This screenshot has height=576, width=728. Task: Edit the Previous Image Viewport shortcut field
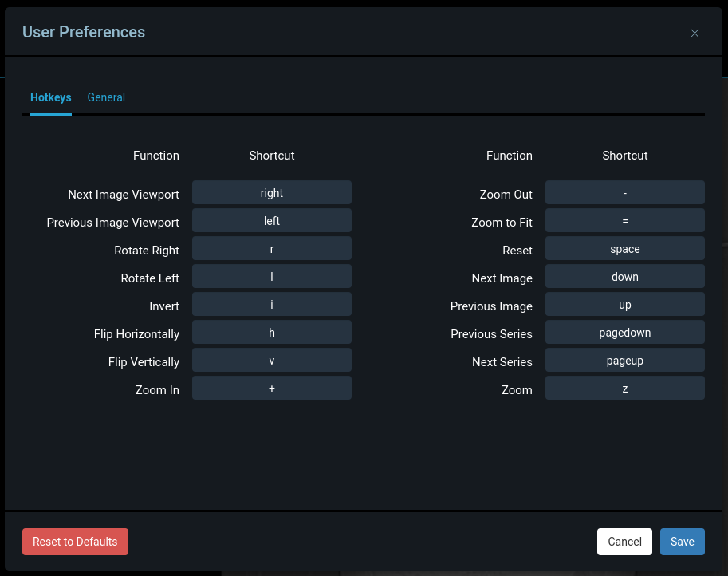(271, 220)
